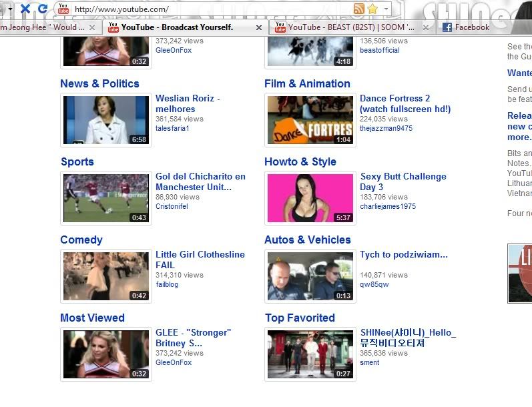Image resolution: width=532 pixels, height=407 pixels.
Task: Visit beastofficial channel
Action: click(x=380, y=50)
